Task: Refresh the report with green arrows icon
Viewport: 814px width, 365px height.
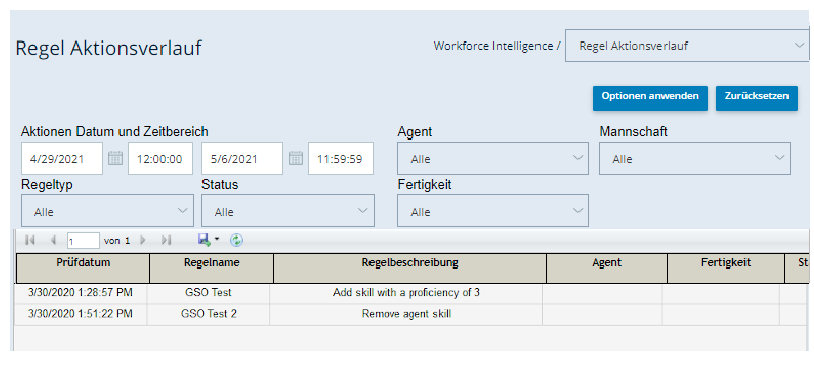Action: 236,239
